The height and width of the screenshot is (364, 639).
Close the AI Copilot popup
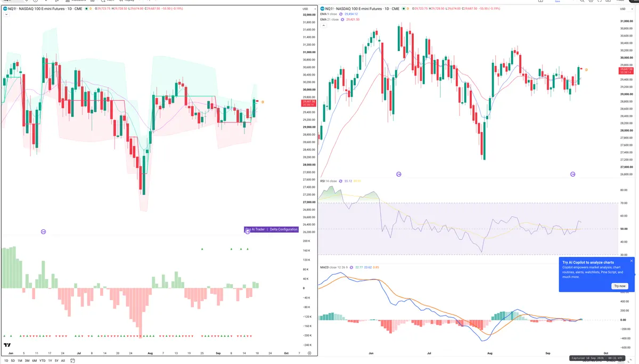[632, 261]
